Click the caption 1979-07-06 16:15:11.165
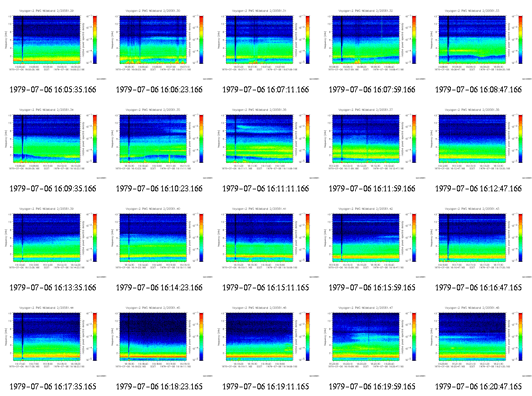Image resolution: width=532 pixels, height=396 pixels. (265, 288)
